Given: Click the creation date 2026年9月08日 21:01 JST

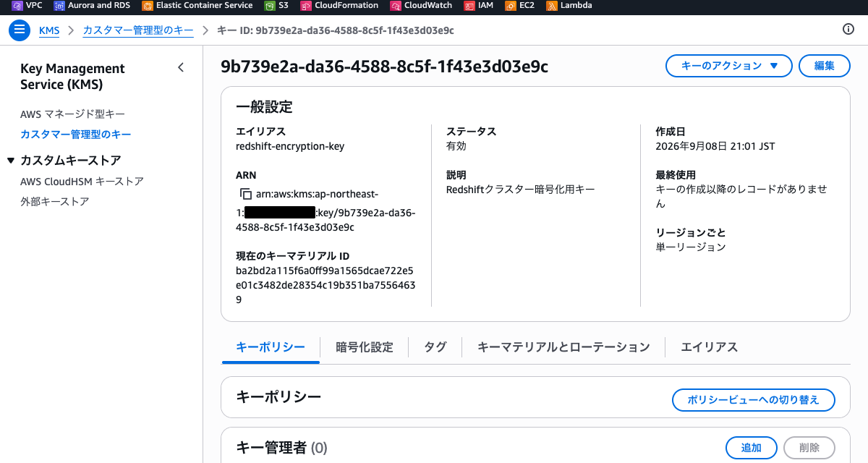Looking at the screenshot, I should 715,146.
